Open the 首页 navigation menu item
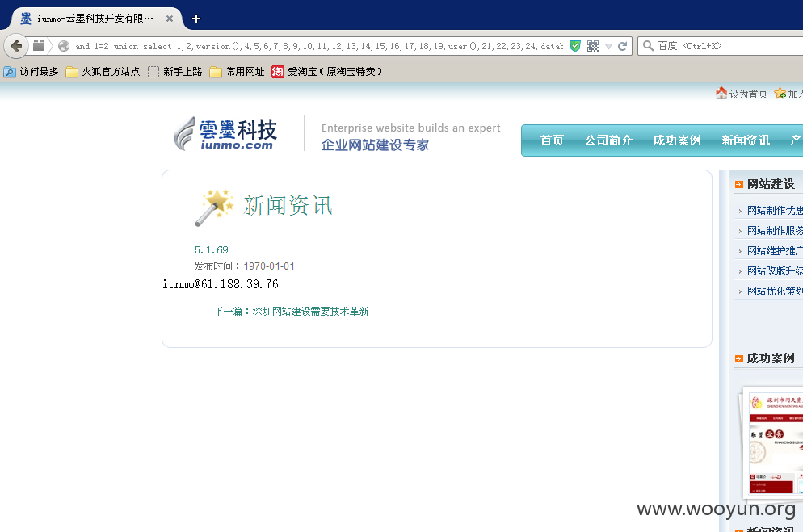 552,140
